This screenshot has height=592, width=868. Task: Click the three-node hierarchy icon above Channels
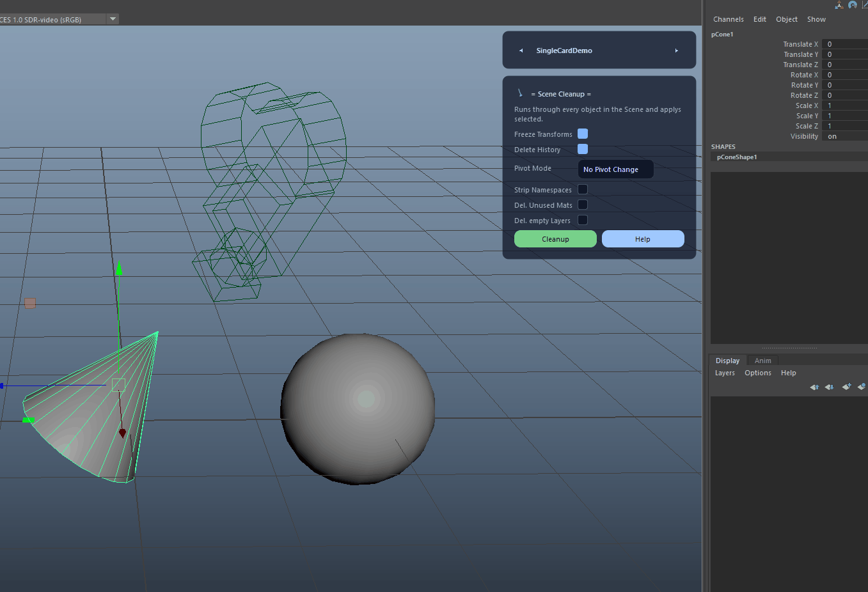pos(839,5)
